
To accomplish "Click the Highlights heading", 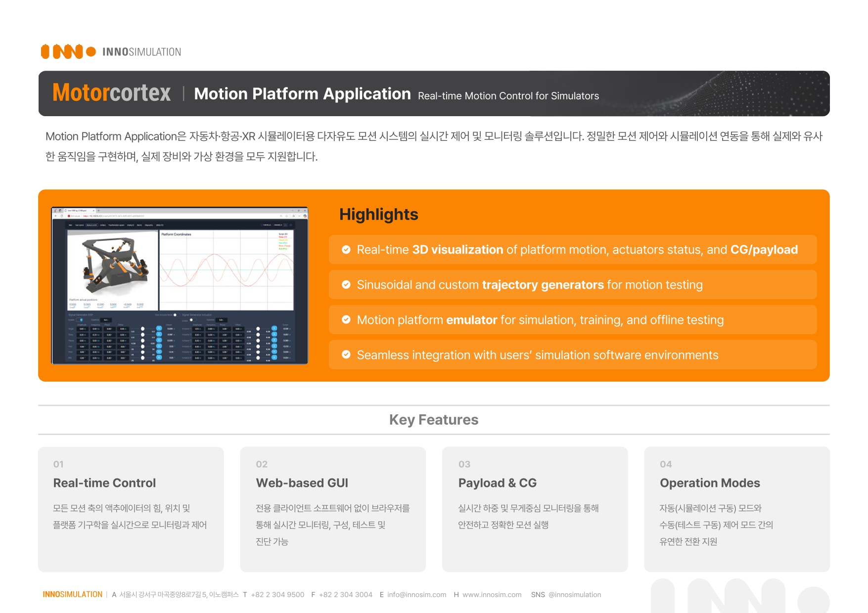I will coord(379,215).
